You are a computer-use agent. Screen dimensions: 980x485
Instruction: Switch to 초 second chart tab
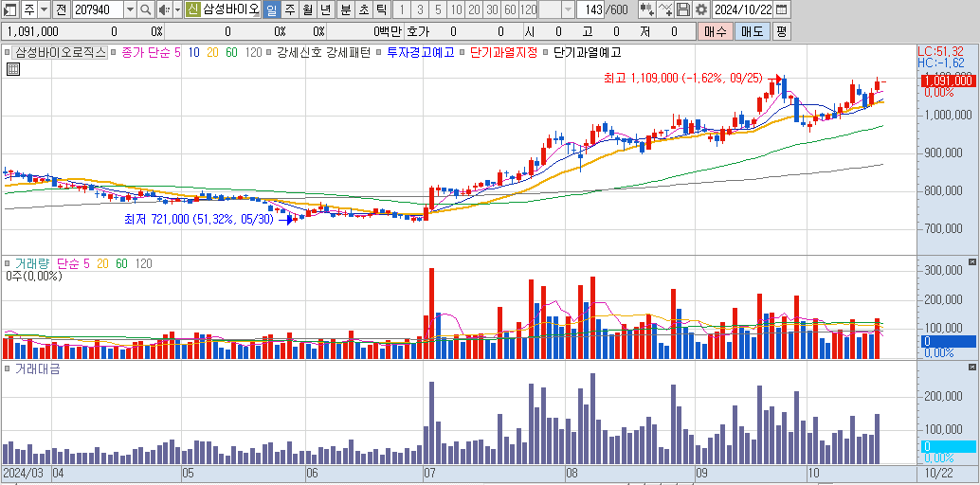[363, 9]
